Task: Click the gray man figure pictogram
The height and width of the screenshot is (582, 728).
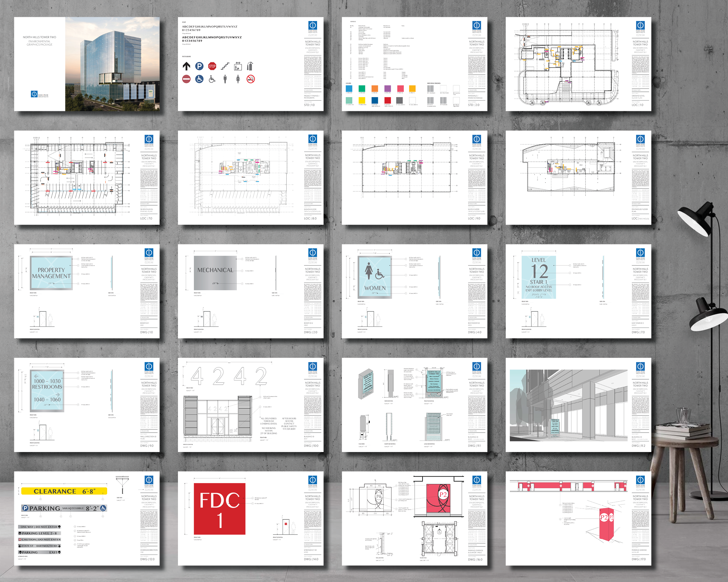Action: click(225, 79)
